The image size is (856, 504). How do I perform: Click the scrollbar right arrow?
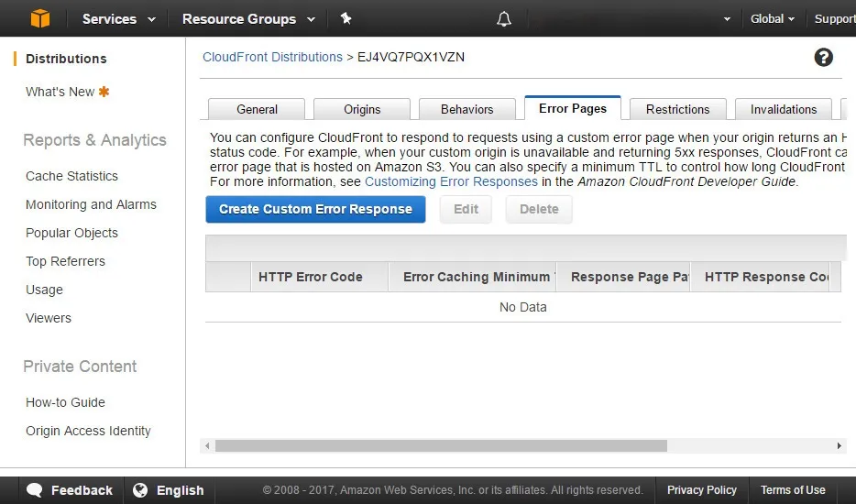(840, 445)
